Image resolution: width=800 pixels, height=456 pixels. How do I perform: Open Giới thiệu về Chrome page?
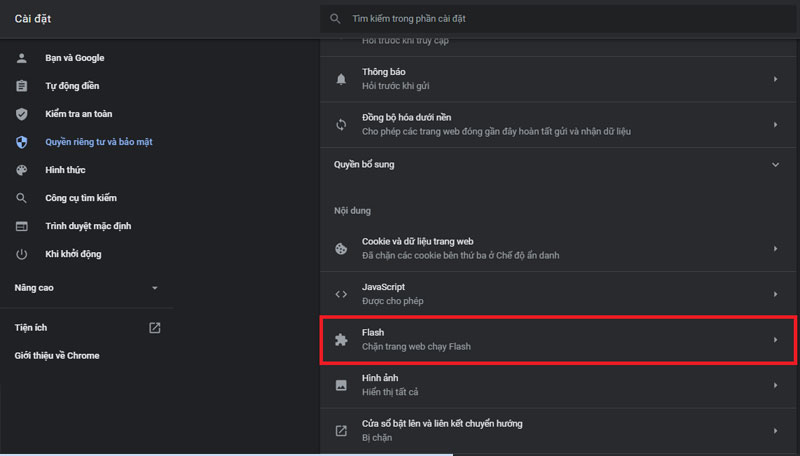57,355
